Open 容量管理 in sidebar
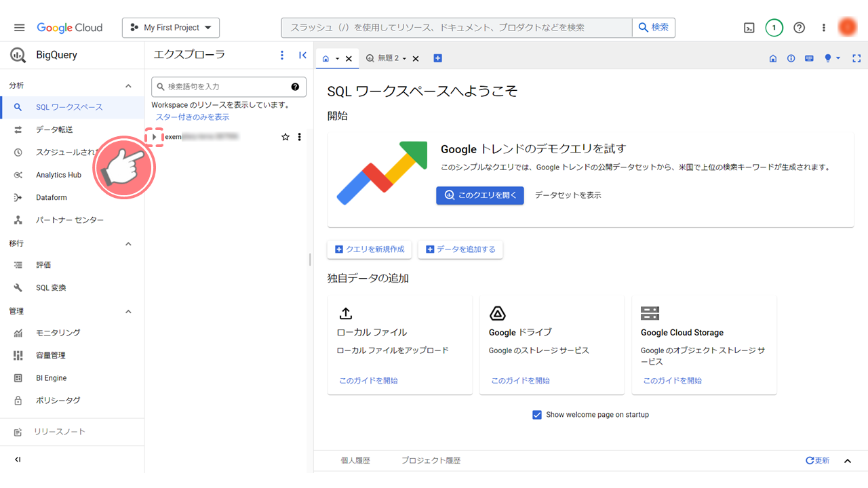 tap(72, 355)
